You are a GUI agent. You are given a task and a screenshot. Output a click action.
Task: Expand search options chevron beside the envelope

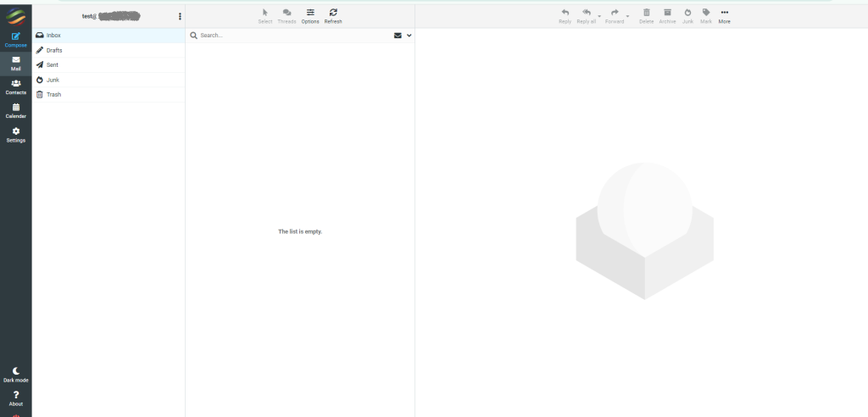409,36
